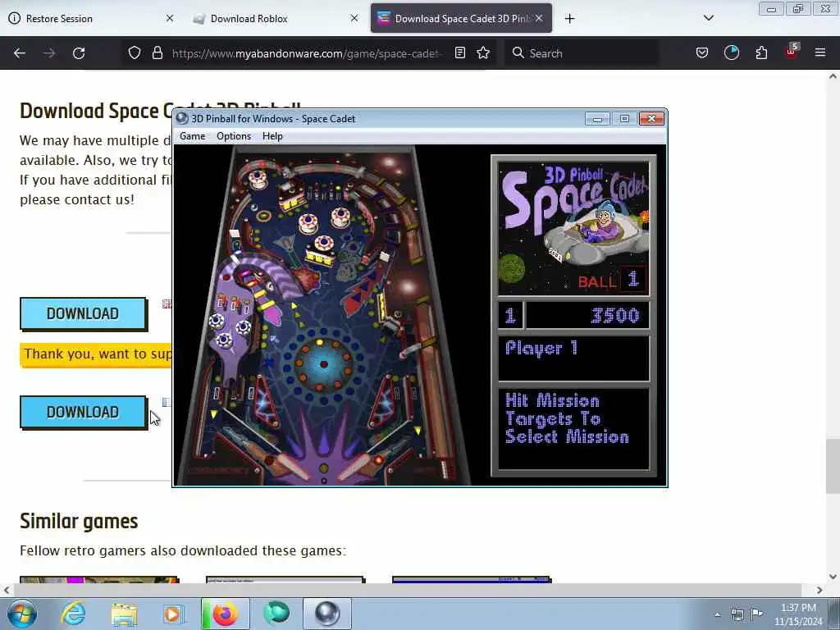Close the Download Space Cadet 3D Pinball tab
Viewport: 840px width, 630px height.
[539, 18]
